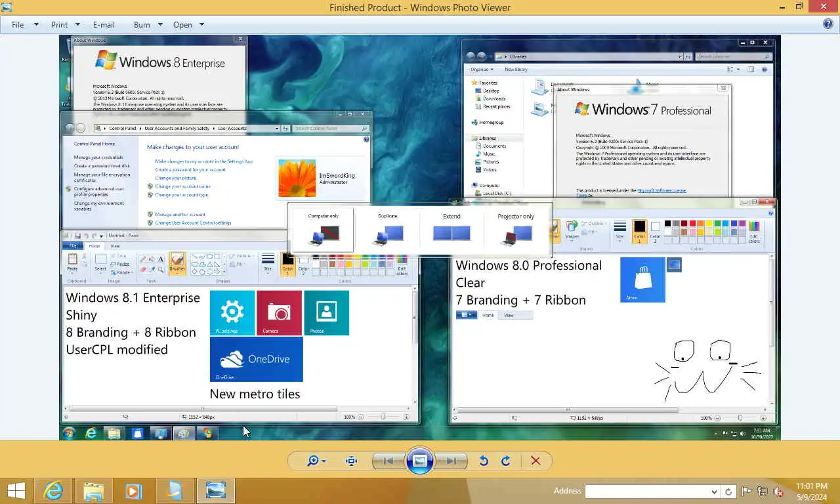Open the media player taskbar icon

point(133,491)
